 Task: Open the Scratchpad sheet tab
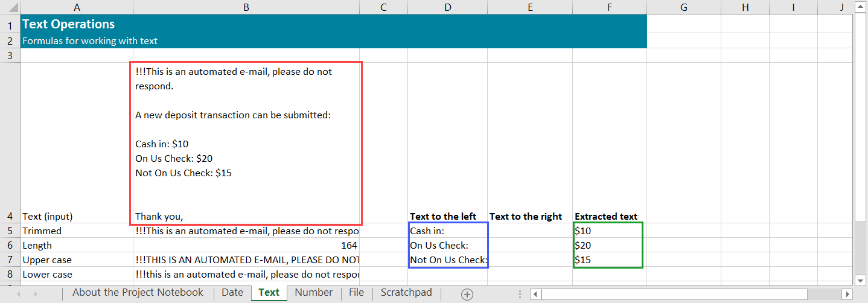tap(406, 293)
